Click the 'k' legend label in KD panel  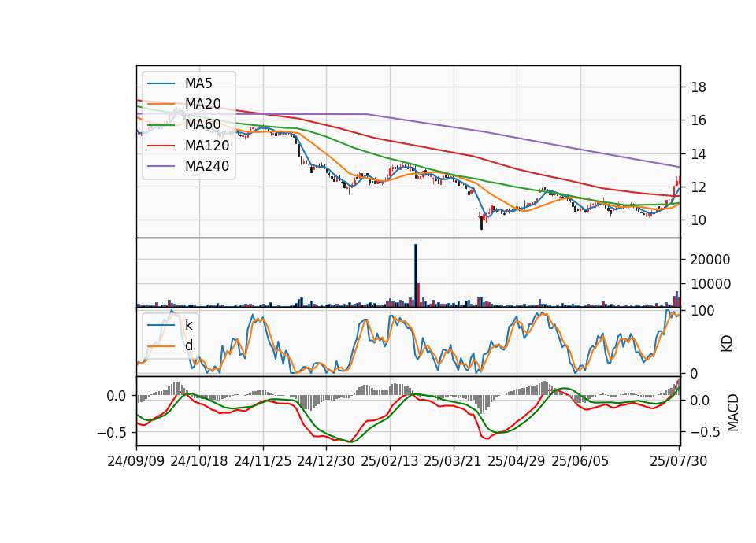[x=188, y=325]
